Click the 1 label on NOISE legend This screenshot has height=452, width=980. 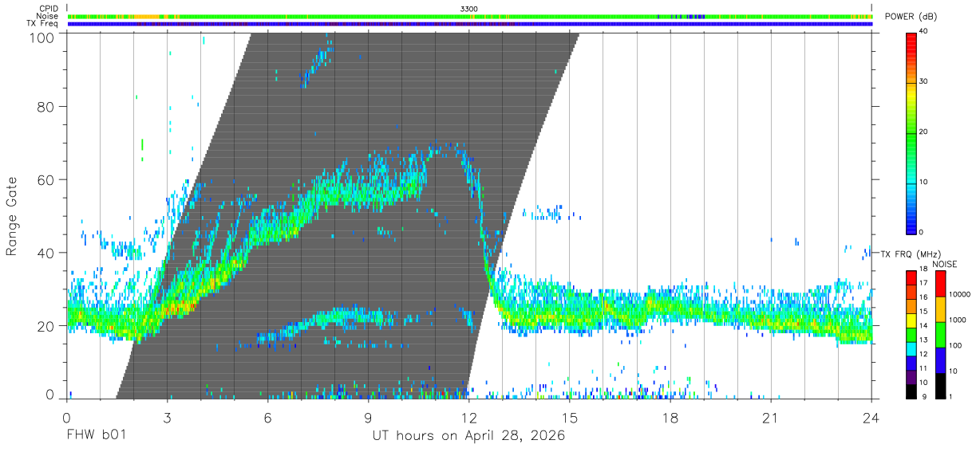pos(952,396)
